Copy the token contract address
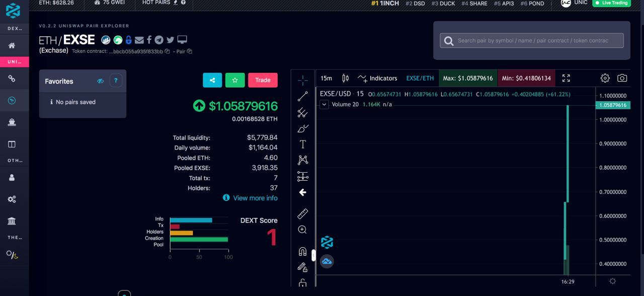This screenshot has width=644, height=296. click(x=167, y=51)
